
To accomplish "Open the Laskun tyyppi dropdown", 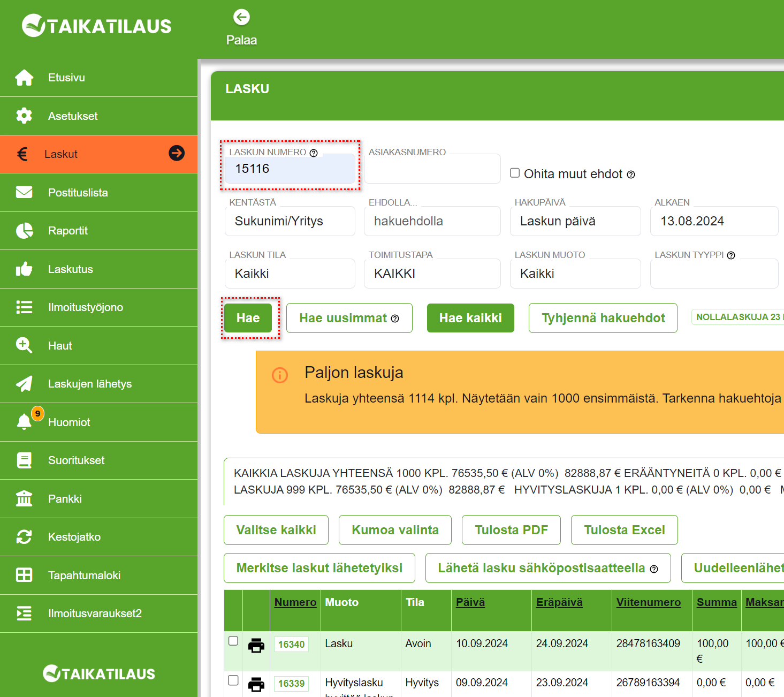I will [x=714, y=274].
